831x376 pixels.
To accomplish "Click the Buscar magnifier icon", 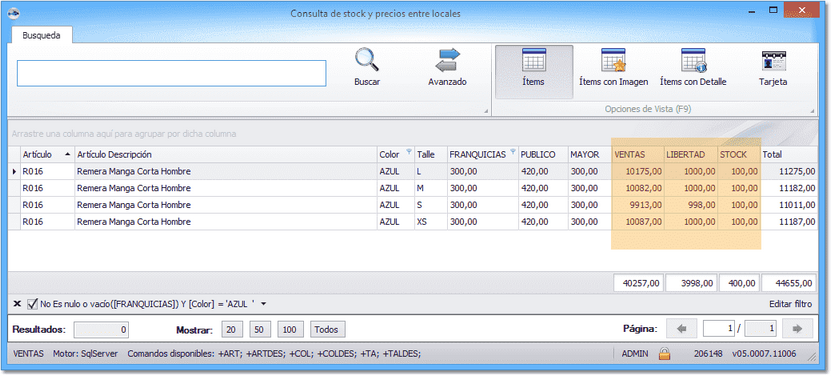I will pyautogui.click(x=367, y=59).
